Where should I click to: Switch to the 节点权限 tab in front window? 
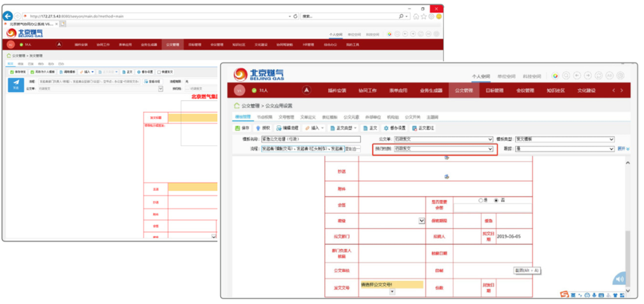[265, 118]
